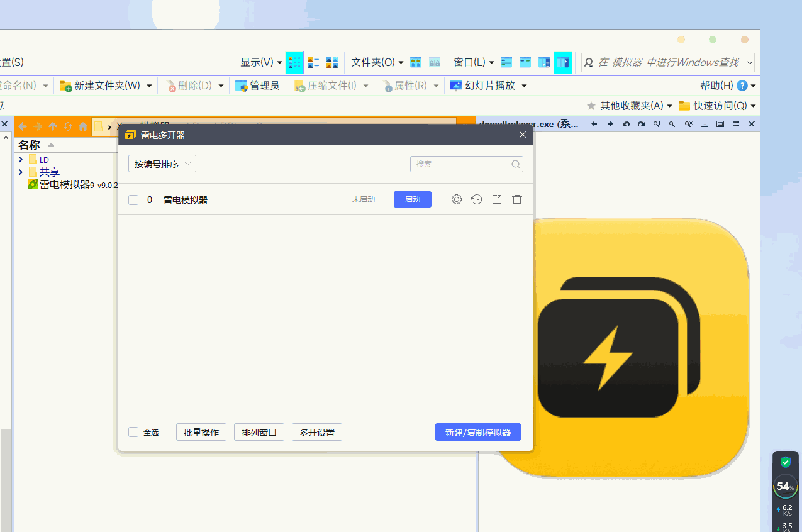This screenshot has width=802, height=532.
Task: Open the search box dropdown arrow in file manager
Action: [749, 62]
